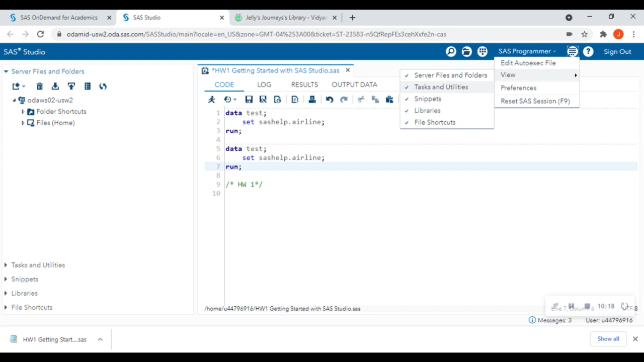Click the open file icon in the header
644x362 pixels.
tap(466, 51)
